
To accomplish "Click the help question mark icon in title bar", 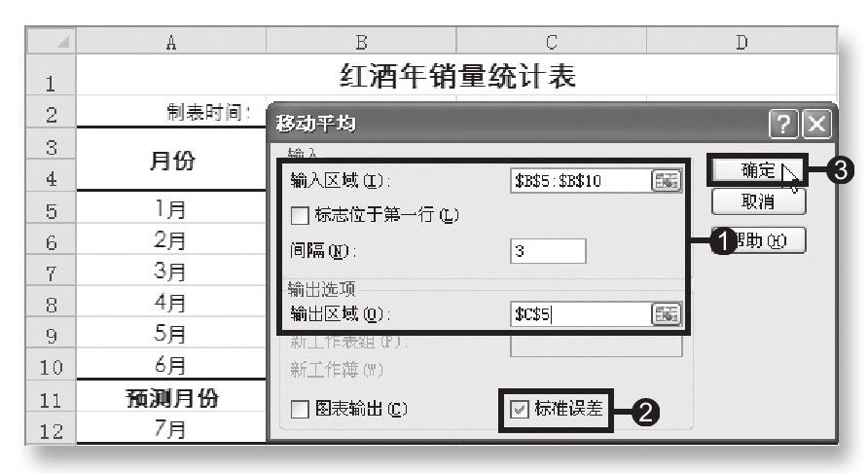I will (782, 124).
